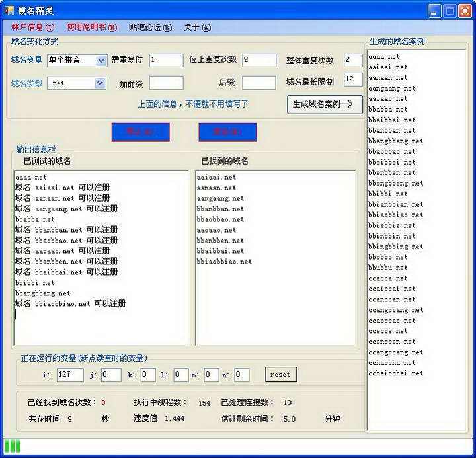Click the 估计剩余时间 value 5.0

(x=290, y=419)
